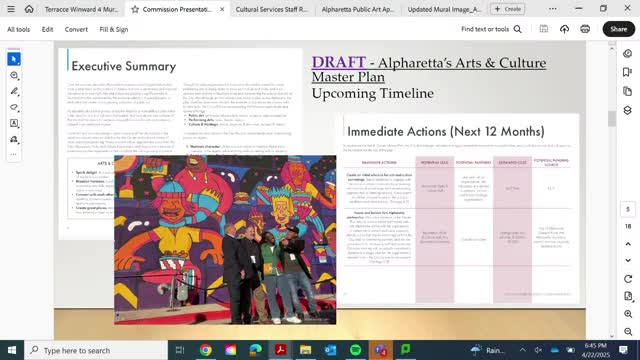
Task: Close the Commission Presentation tab
Action: click(222, 9)
